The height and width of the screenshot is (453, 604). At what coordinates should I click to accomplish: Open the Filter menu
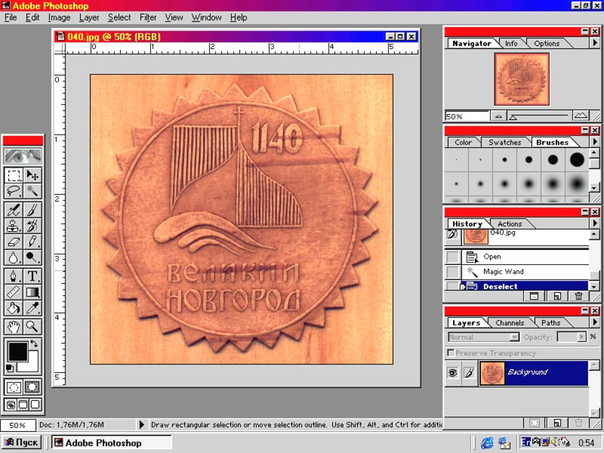tap(148, 17)
